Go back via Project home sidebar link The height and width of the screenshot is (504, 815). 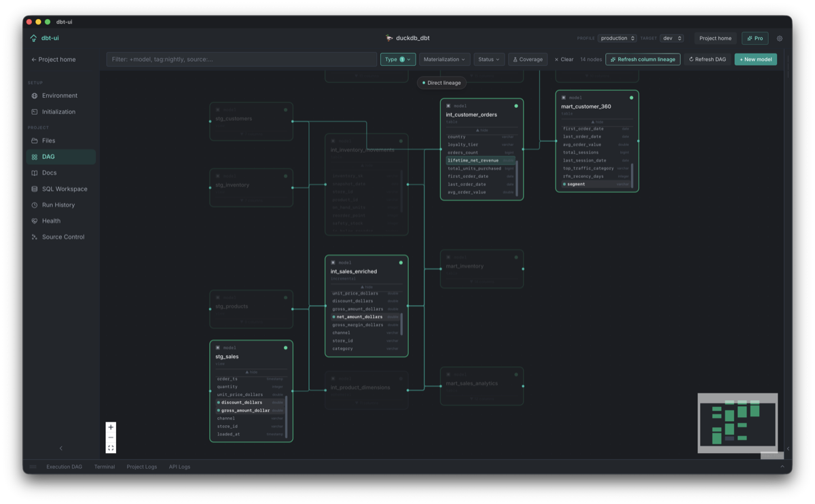coord(54,59)
